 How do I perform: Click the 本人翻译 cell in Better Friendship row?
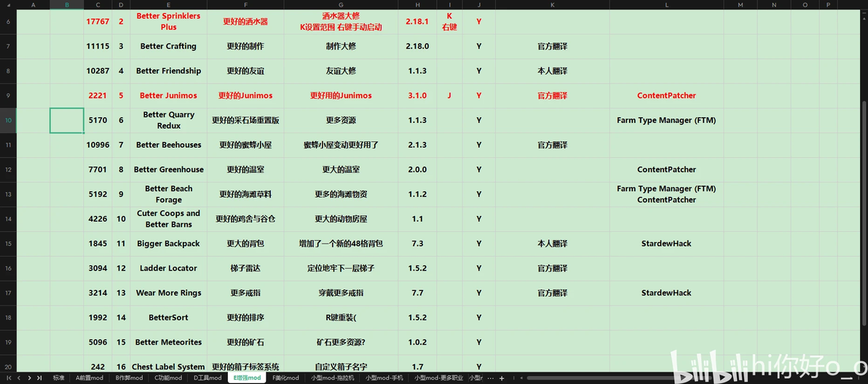tap(553, 71)
